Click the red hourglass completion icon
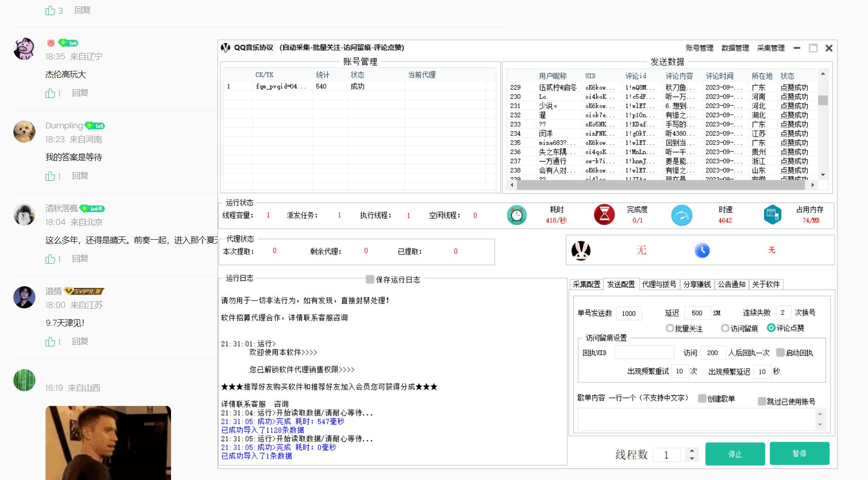This screenshot has width=868, height=480. [604, 215]
